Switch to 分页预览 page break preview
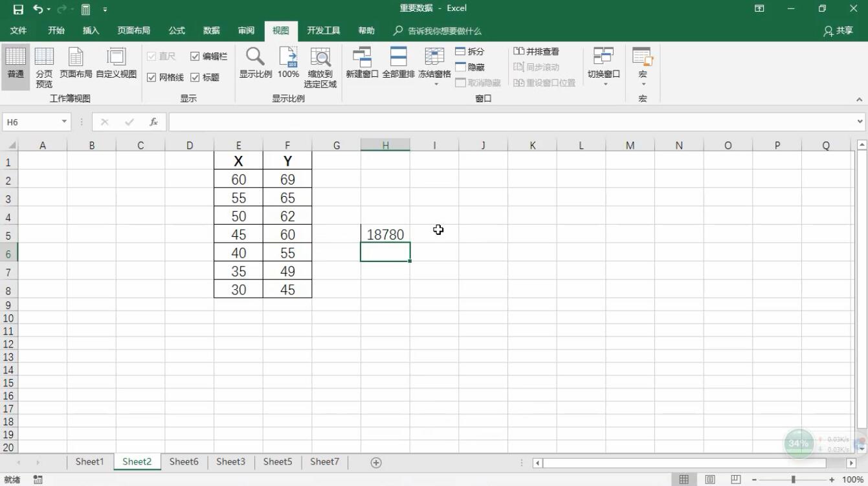This screenshot has height=486, width=868. click(x=44, y=67)
